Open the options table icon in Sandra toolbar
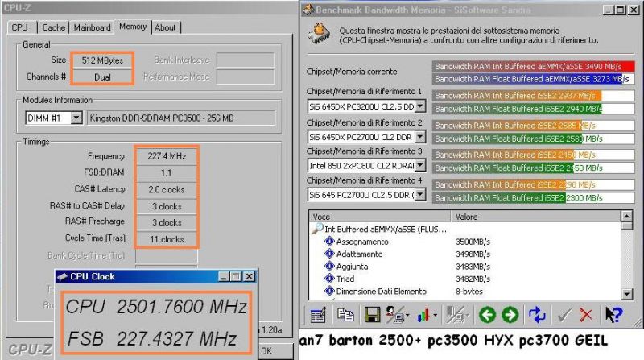 (317, 315)
